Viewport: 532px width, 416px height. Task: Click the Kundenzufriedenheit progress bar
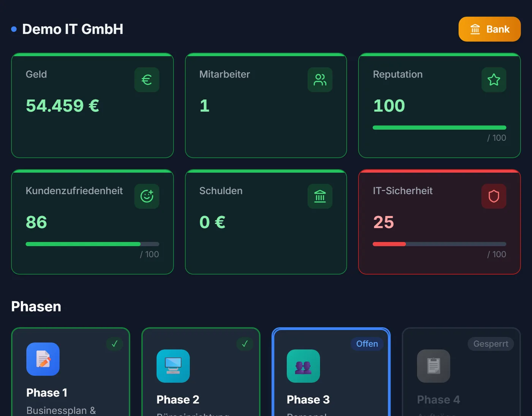[x=92, y=244]
